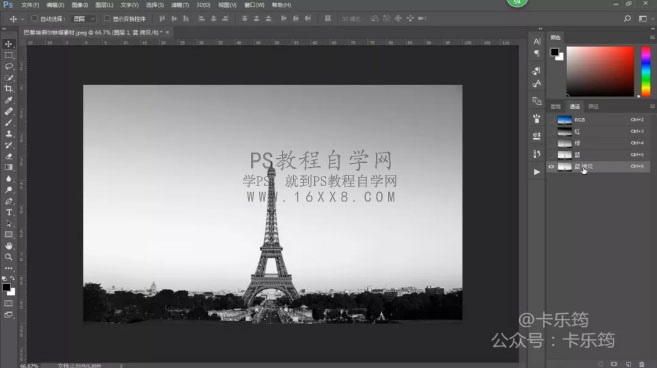Select the Lasso tool
657x368 pixels.
coord(8,67)
